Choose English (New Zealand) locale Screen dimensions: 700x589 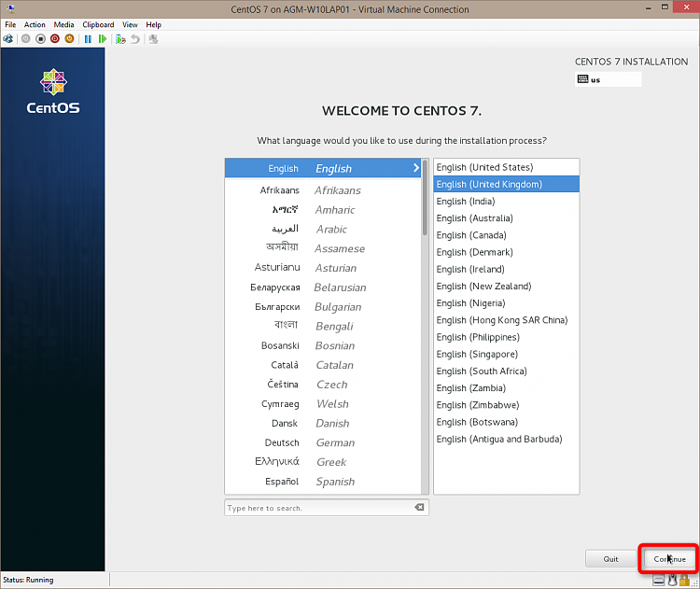point(506,286)
